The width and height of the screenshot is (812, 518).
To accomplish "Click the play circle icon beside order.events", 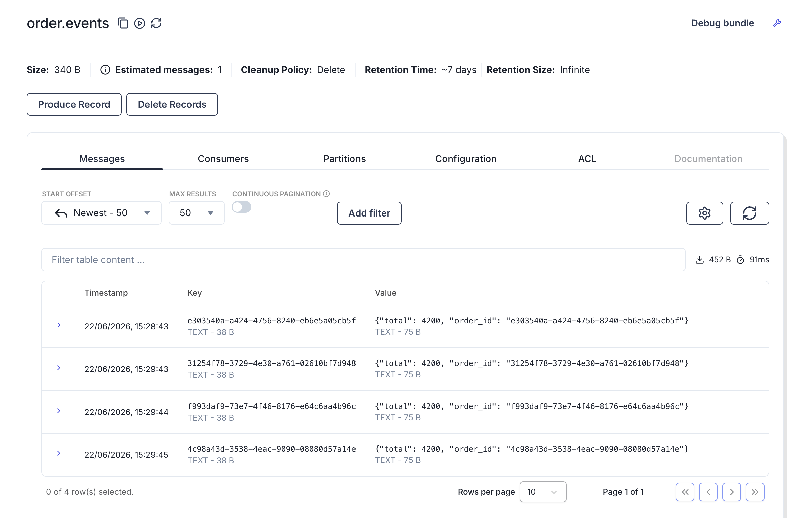I will click(139, 23).
